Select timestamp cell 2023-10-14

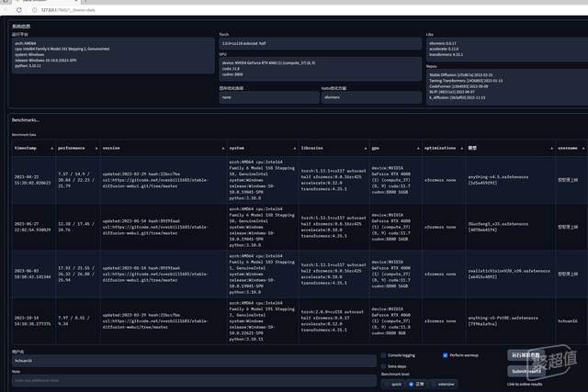click(33, 321)
